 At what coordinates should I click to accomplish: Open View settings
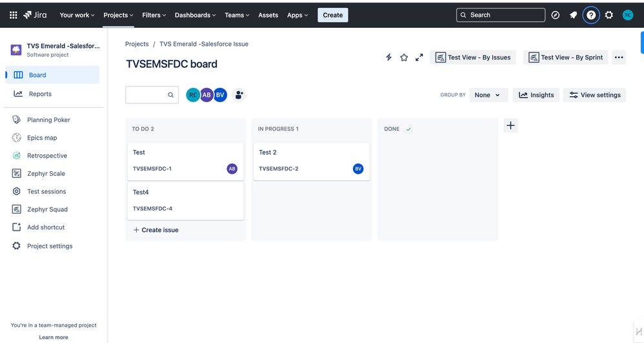click(595, 95)
